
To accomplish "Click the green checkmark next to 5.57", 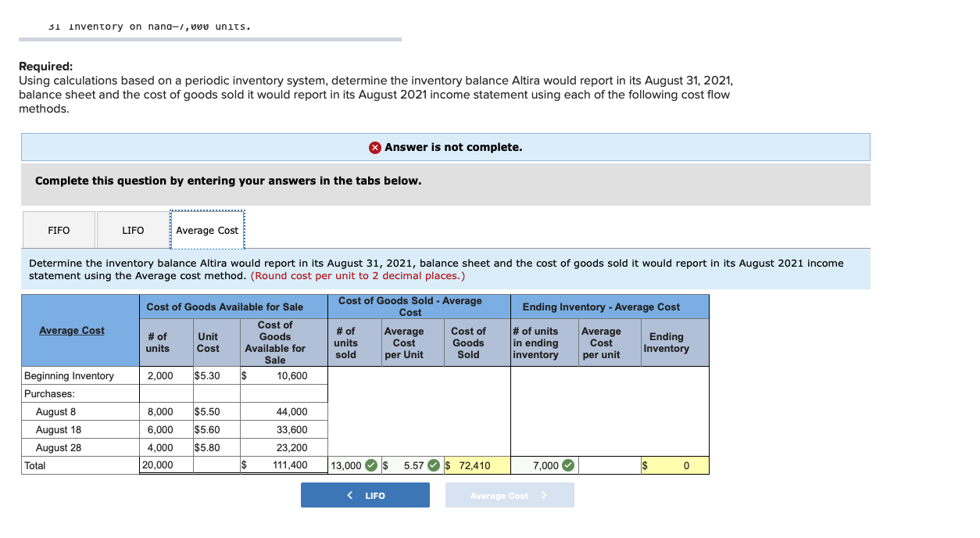I will [x=435, y=464].
